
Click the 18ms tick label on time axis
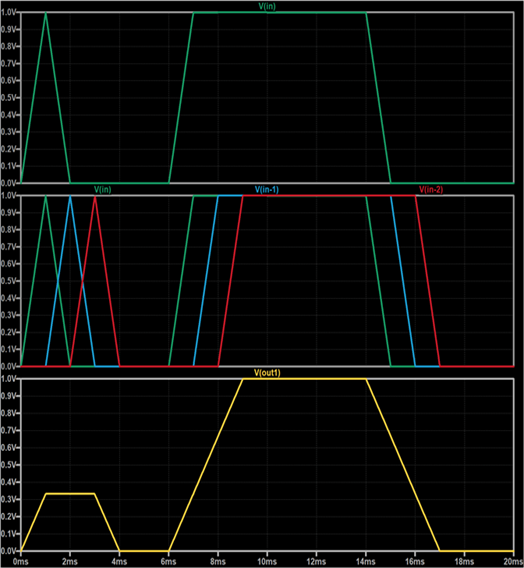click(x=464, y=561)
